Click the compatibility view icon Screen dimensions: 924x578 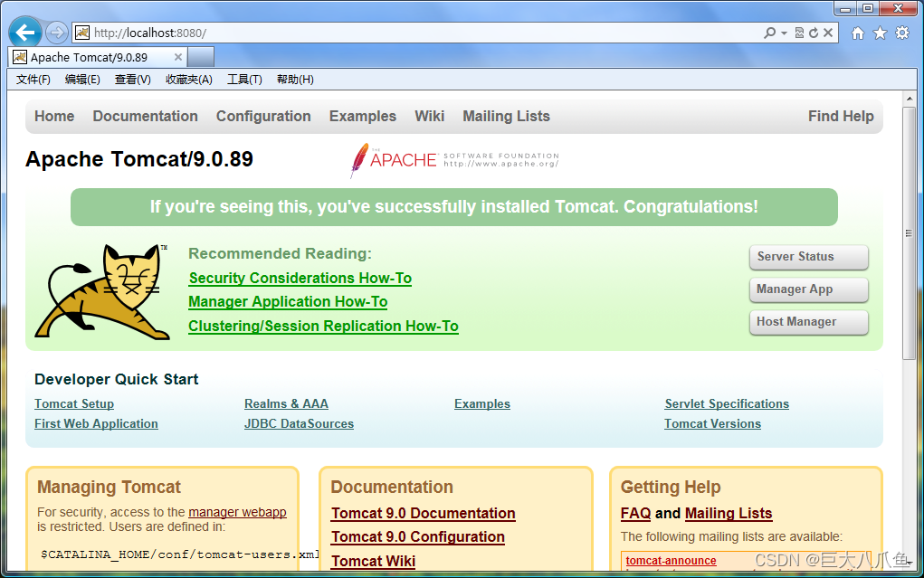point(799,33)
